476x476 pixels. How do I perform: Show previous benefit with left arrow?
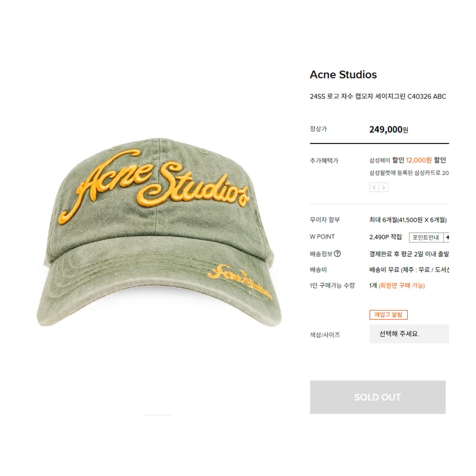click(374, 187)
